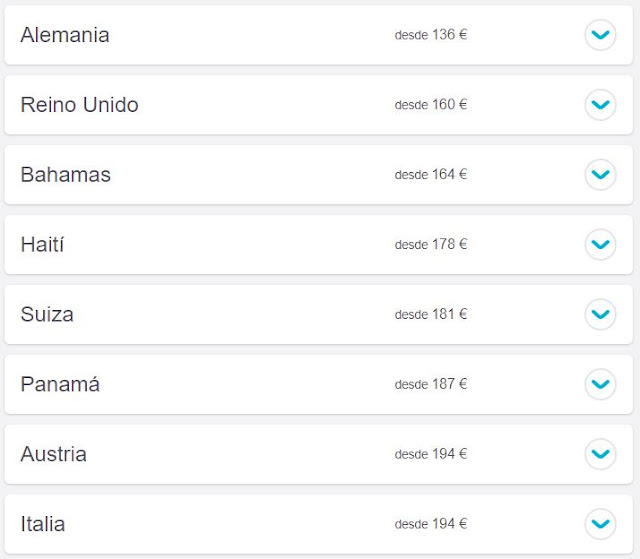Expand the Suiza chevron icon
The width and height of the screenshot is (640, 559).
click(x=600, y=314)
